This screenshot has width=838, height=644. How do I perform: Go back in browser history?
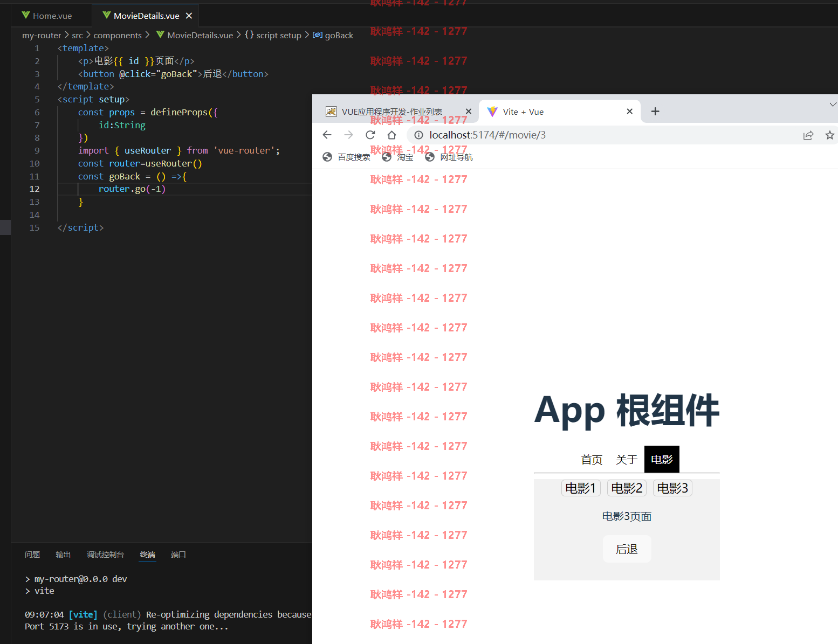tap(327, 135)
